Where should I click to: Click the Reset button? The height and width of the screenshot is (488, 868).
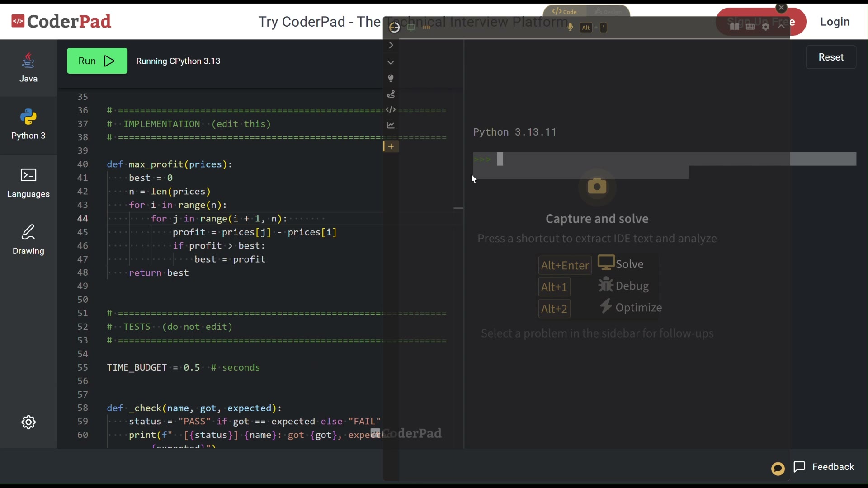tap(831, 57)
